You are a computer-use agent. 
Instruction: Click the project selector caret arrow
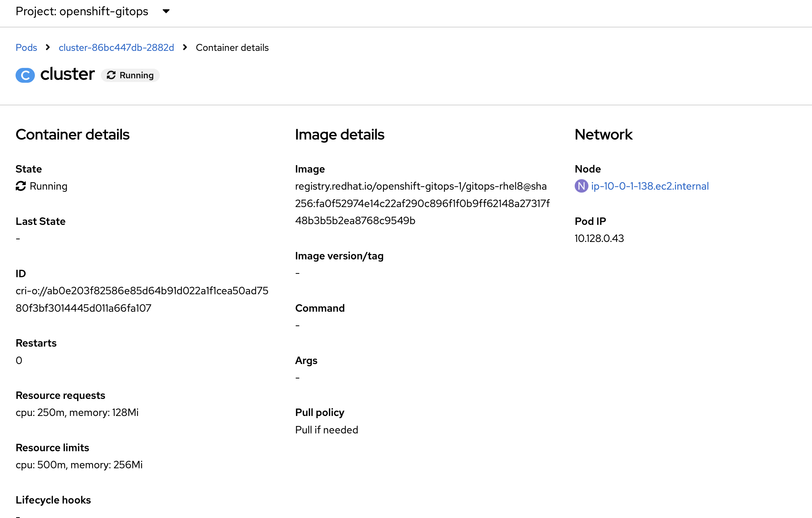tap(166, 12)
